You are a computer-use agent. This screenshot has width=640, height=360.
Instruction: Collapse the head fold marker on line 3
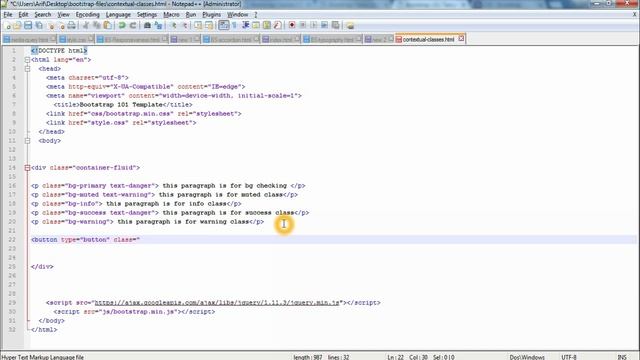point(27,69)
